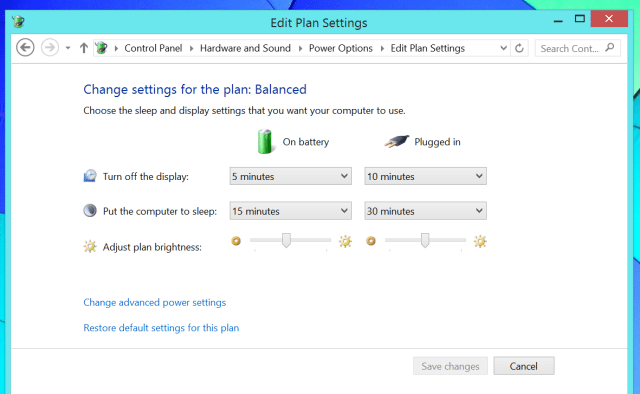Open On battery sleep timeout dropdown

[x=290, y=211]
